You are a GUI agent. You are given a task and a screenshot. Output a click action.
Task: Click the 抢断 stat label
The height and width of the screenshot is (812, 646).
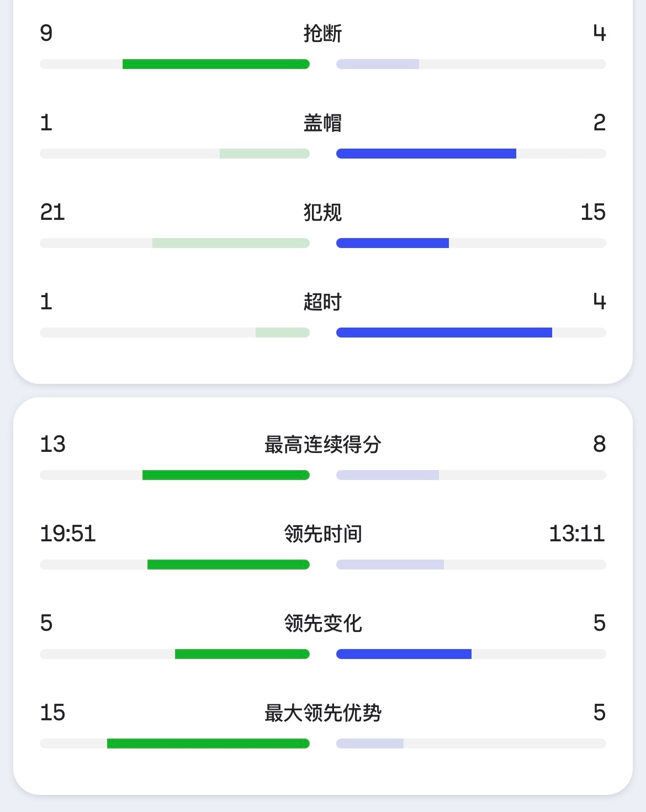click(322, 34)
